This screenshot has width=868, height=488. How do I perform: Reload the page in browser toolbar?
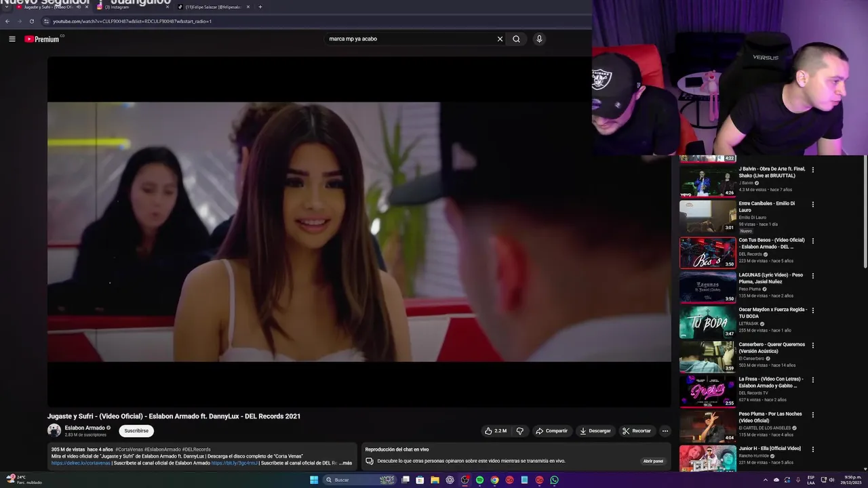(31, 21)
